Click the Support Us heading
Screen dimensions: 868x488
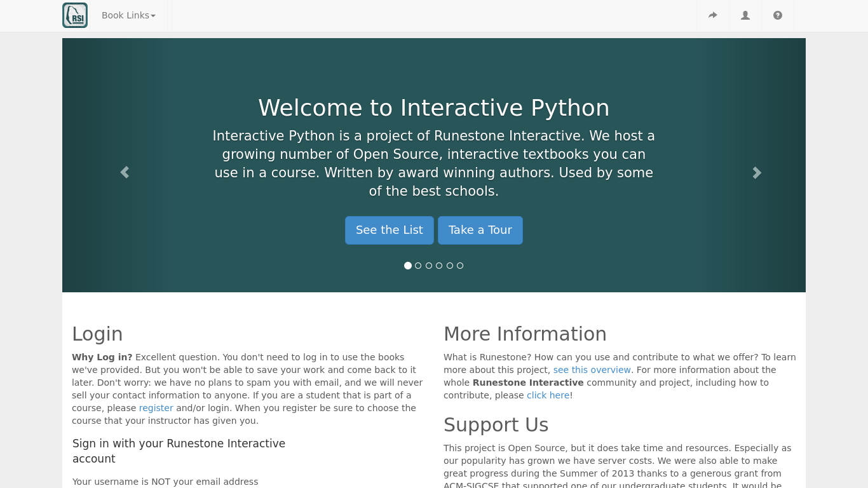496,425
